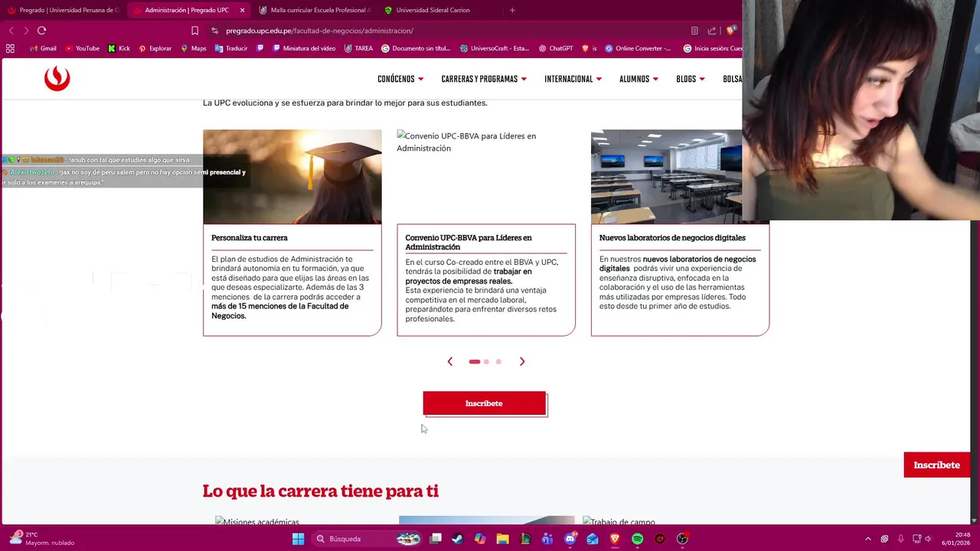The image size is (980, 551).
Task: Click the UPC flame logo
Action: point(57,78)
